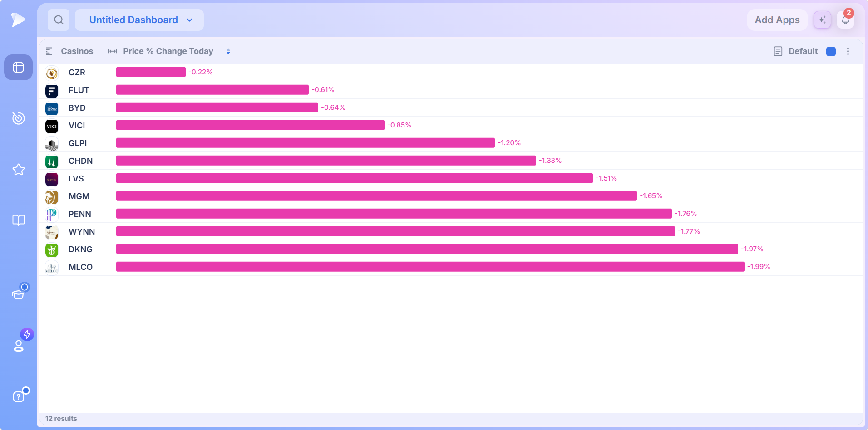This screenshot has width=868, height=430.
Task: Click the -1.97% value label
Action: pos(752,249)
